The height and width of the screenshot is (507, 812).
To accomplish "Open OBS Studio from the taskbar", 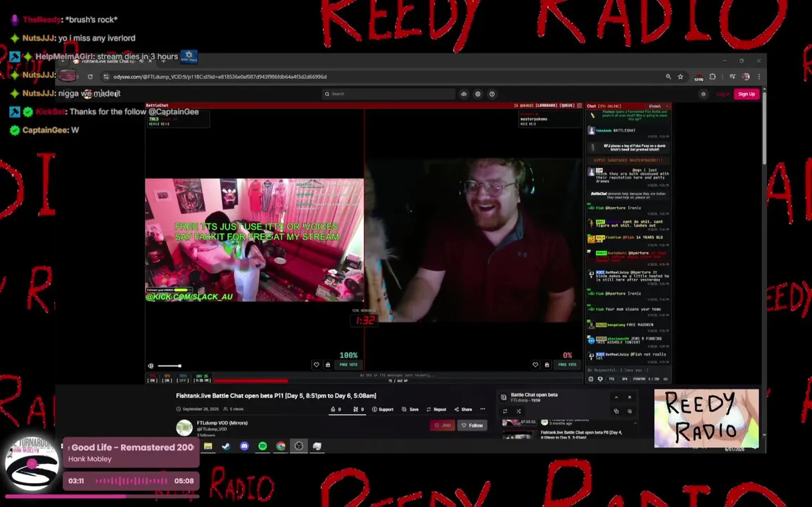I will pyautogui.click(x=299, y=446).
